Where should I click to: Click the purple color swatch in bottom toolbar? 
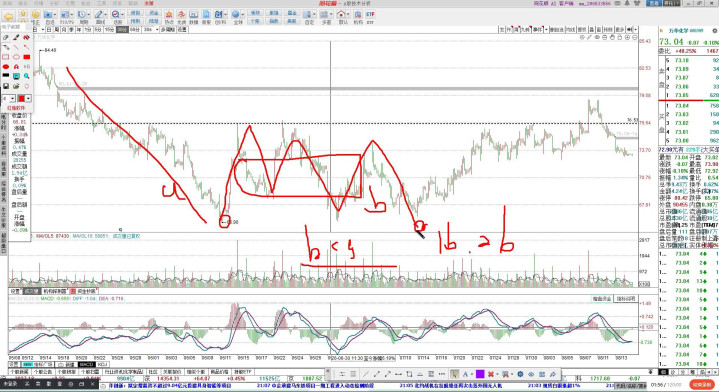(480, 374)
